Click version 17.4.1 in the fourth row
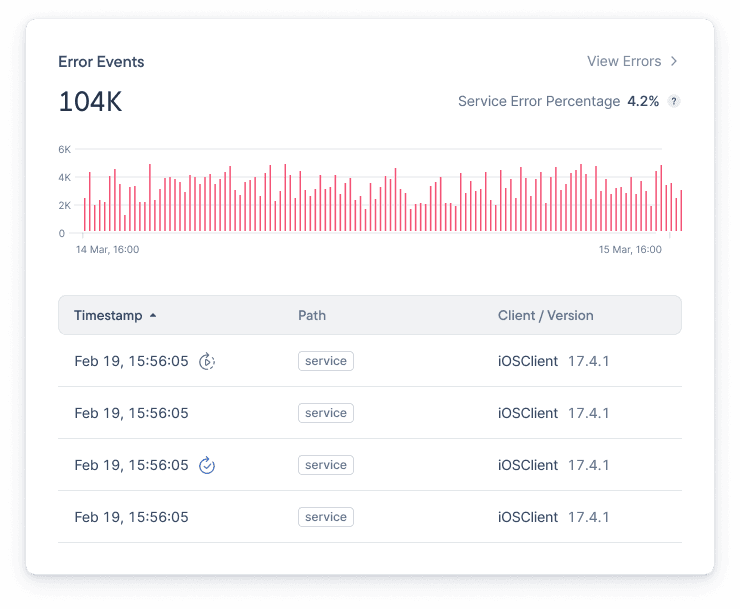 (588, 517)
